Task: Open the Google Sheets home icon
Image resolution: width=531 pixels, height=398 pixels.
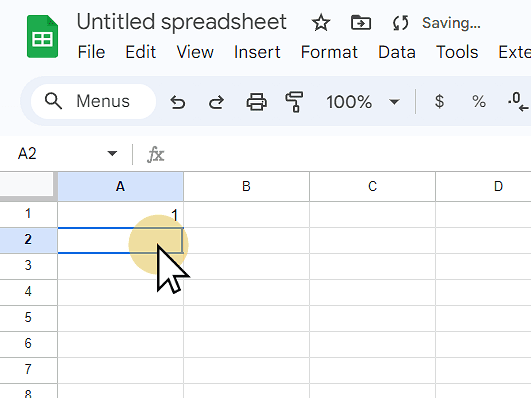Action: coord(42,37)
